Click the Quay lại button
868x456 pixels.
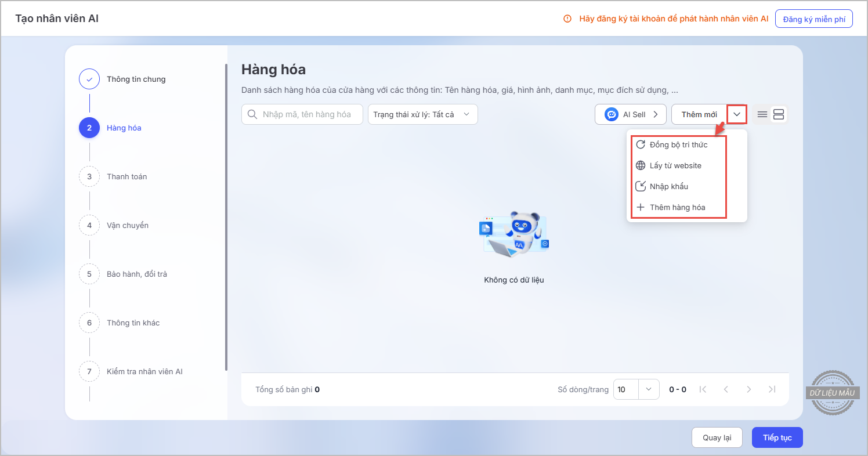point(717,437)
